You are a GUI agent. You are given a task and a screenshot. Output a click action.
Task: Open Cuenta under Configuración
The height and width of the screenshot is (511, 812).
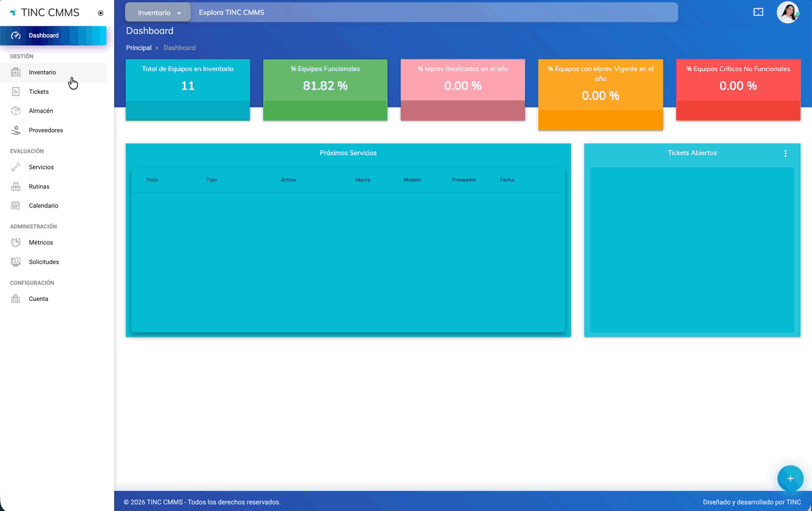(x=38, y=299)
